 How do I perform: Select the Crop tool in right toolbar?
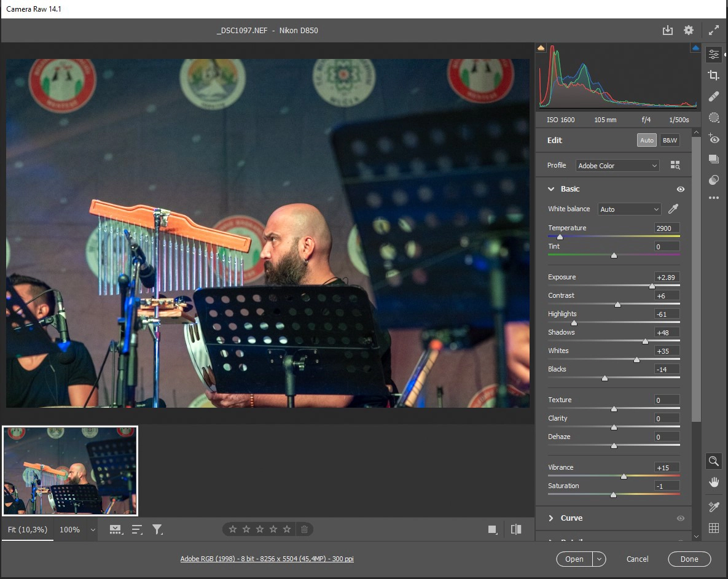pyautogui.click(x=713, y=76)
